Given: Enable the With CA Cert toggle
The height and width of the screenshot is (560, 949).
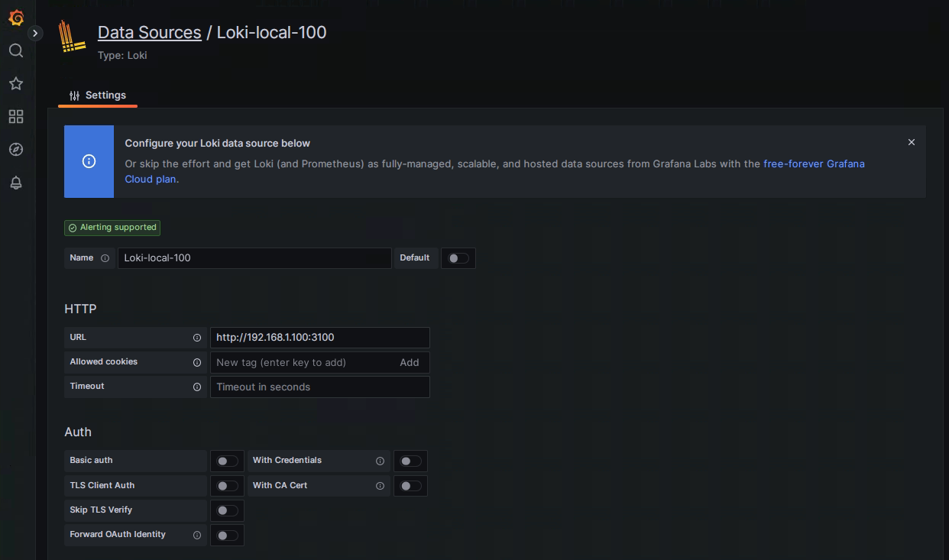Looking at the screenshot, I should click(x=410, y=486).
